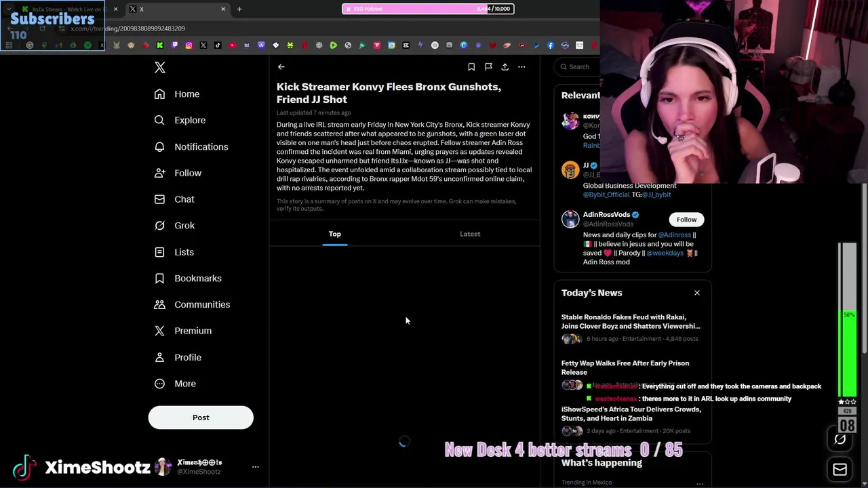This screenshot has width=868, height=488.
Task: Go to the sidebar Follow page
Action: tap(178, 173)
